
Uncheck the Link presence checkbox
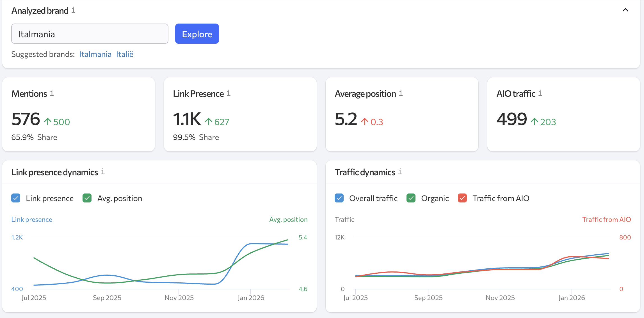pyautogui.click(x=16, y=198)
